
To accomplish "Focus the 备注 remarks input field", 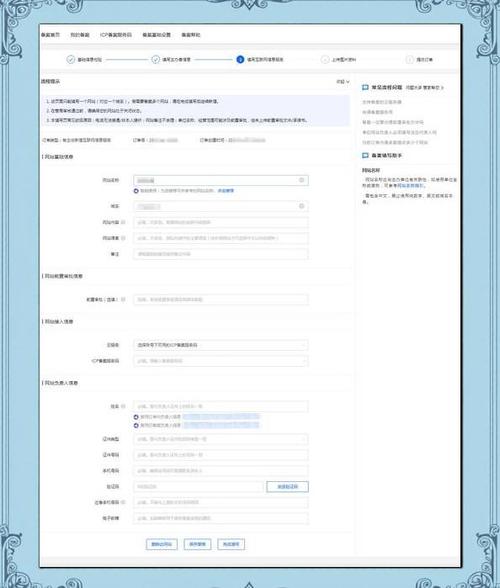I will (221, 254).
